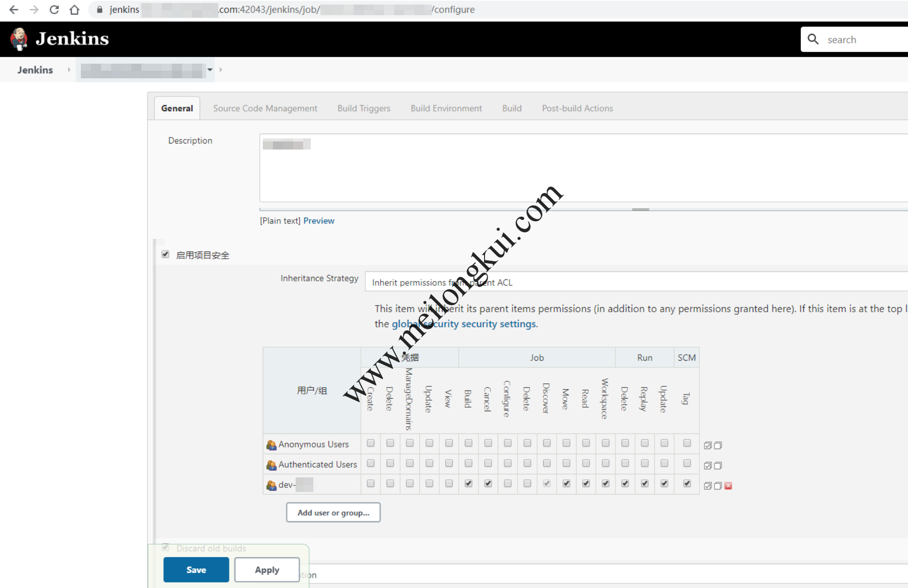
Task: Go to the Post-build Actions tab
Action: point(578,108)
